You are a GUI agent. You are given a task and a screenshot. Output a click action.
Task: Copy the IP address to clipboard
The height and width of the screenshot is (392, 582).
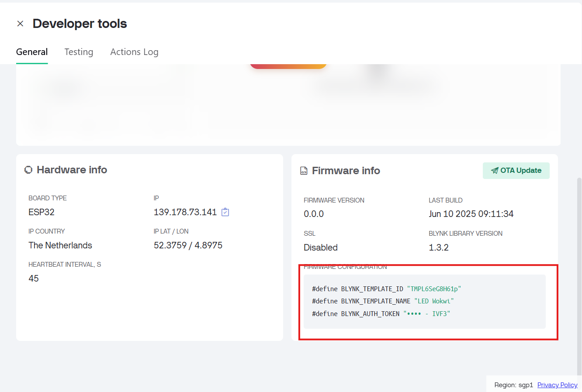tap(225, 212)
